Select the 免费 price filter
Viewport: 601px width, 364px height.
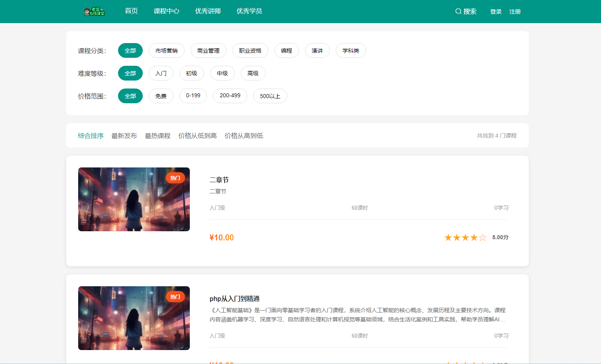point(161,96)
